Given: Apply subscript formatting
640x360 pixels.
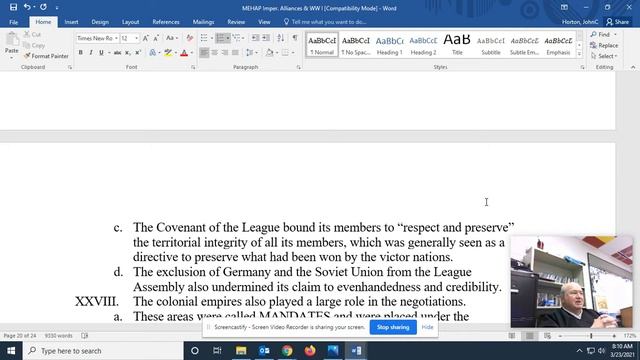Looking at the screenshot, I should tap(128, 53).
